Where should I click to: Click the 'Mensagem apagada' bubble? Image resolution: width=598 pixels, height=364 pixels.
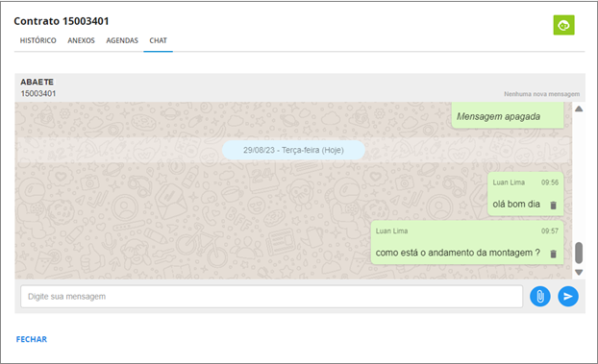pos(508,115)
